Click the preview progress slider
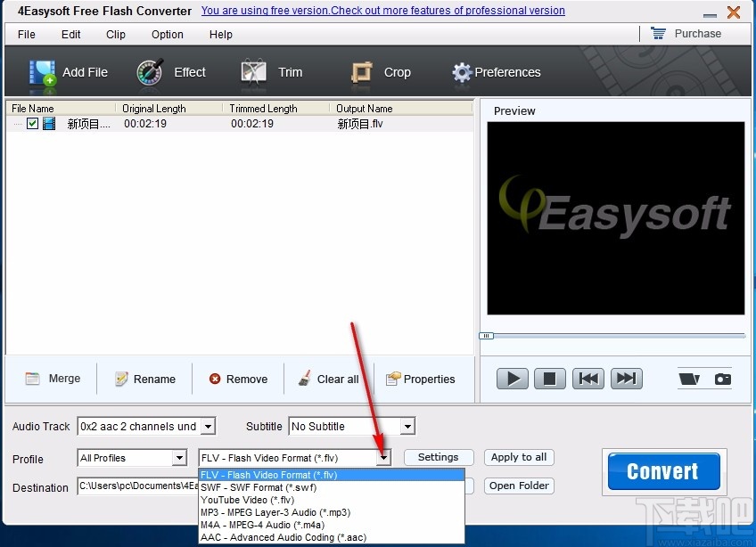 [487, 335]
